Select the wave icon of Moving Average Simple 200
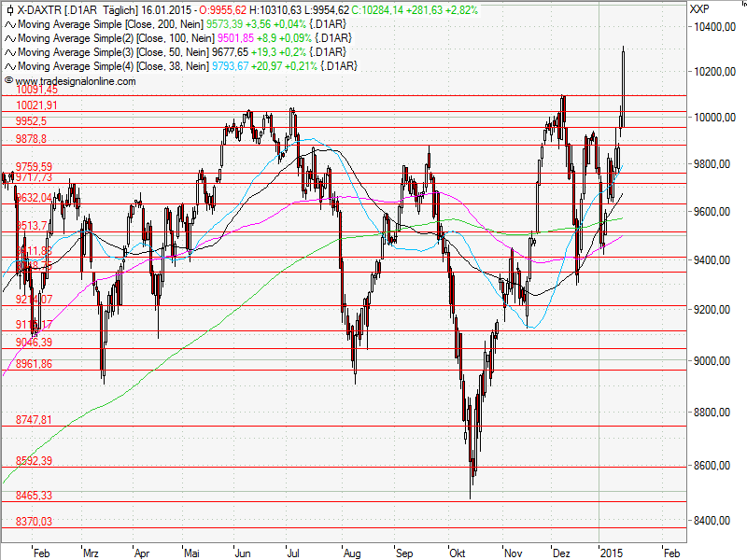Image resolution: width=747 pixels, height=560 pixels. [11, 25]
